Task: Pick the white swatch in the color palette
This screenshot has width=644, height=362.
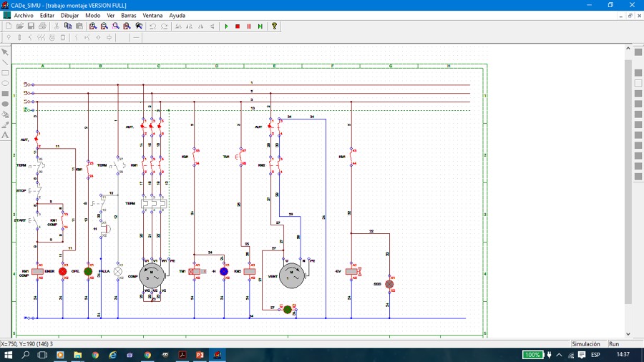Action: 638,83
